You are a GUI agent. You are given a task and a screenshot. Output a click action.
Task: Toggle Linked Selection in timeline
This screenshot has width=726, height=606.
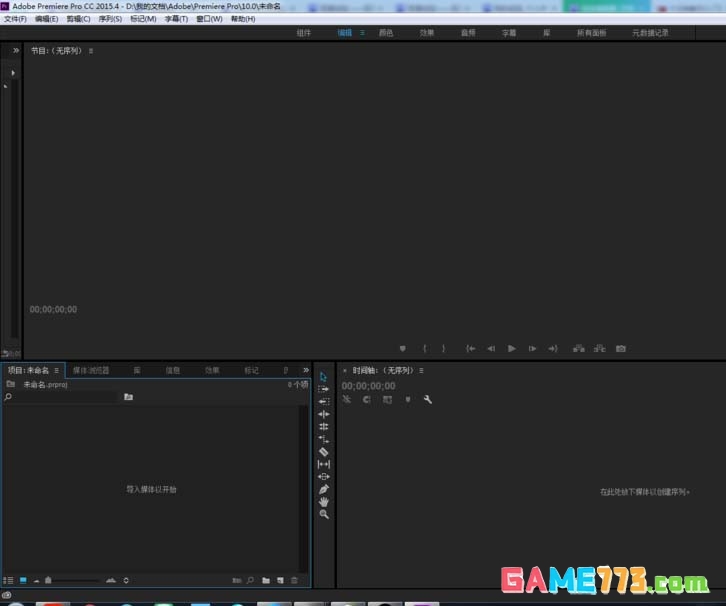point(388,399)
